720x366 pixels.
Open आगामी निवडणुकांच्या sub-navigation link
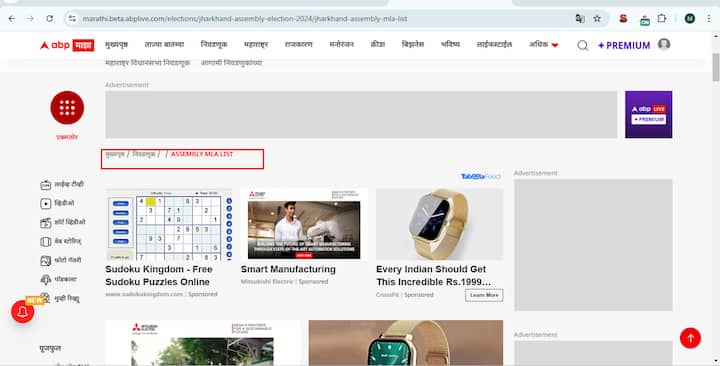(231, 62)
